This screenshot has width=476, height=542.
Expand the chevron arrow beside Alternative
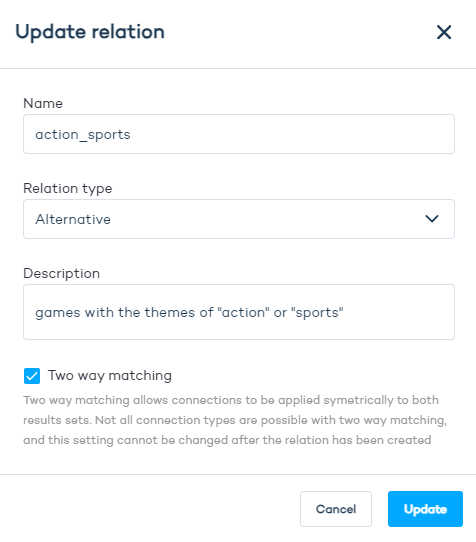click(432, 219)
